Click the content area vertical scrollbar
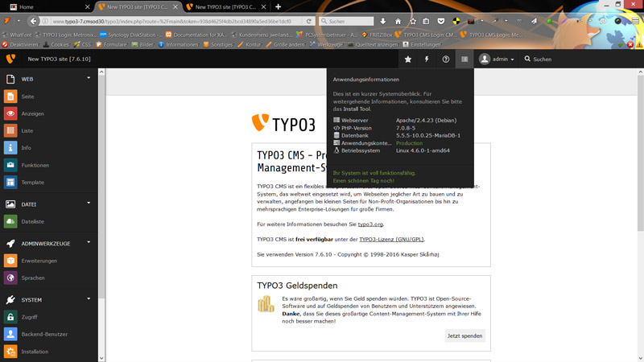Screen dimensions: 644x362 [640, 152]
